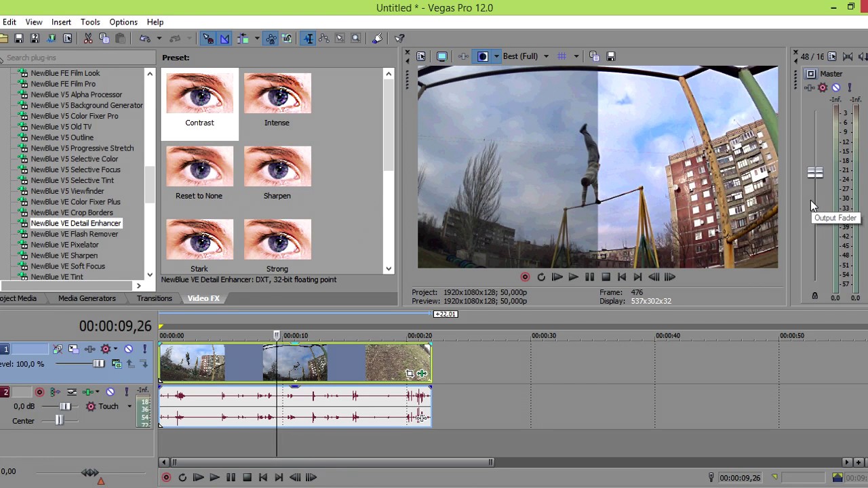Click the What's This help icon

click(x=399, y=39)
